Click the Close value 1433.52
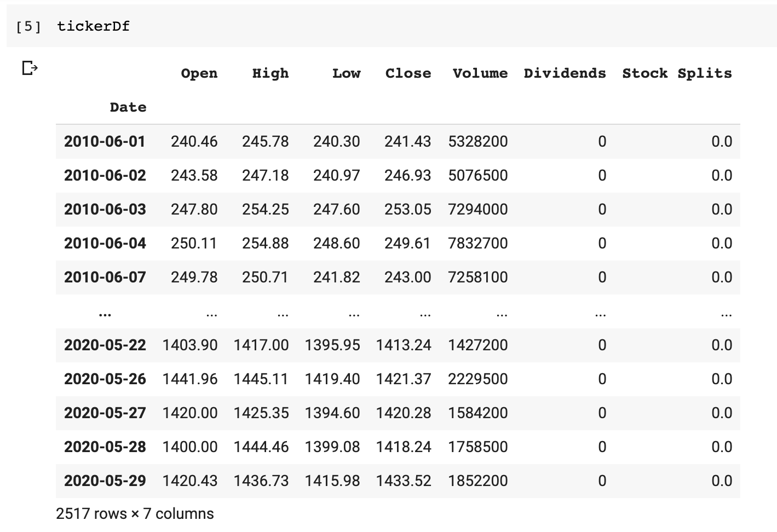Viewport: 777px width, 532px height. coord(404,481)
